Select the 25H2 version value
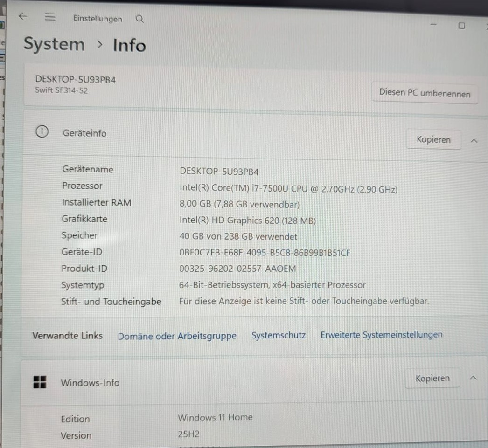The width and height of the screenshot is (488, 448). tap(188, 434)
